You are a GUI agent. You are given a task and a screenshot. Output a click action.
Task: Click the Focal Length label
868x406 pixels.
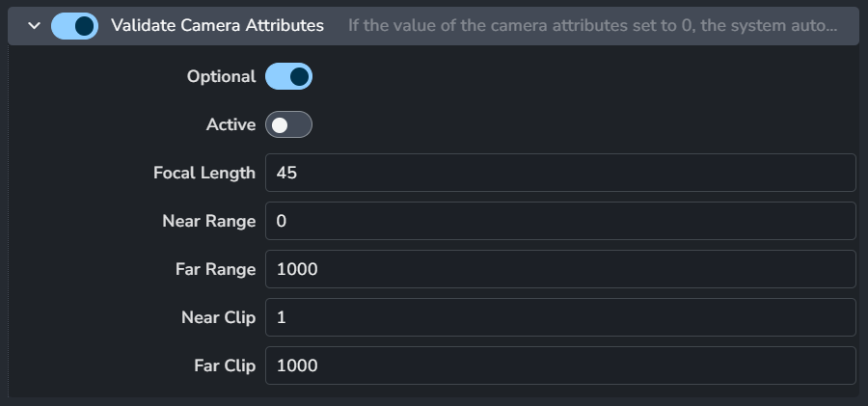coord(204,173)
